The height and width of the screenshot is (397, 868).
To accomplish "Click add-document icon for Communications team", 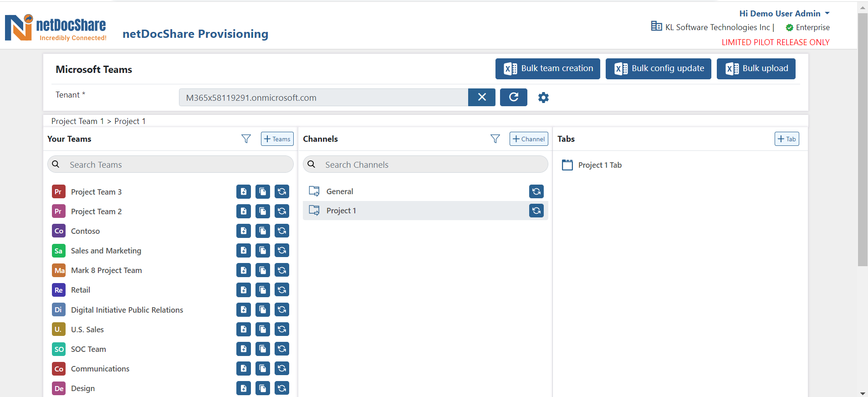I will click(x=244, y=368).
